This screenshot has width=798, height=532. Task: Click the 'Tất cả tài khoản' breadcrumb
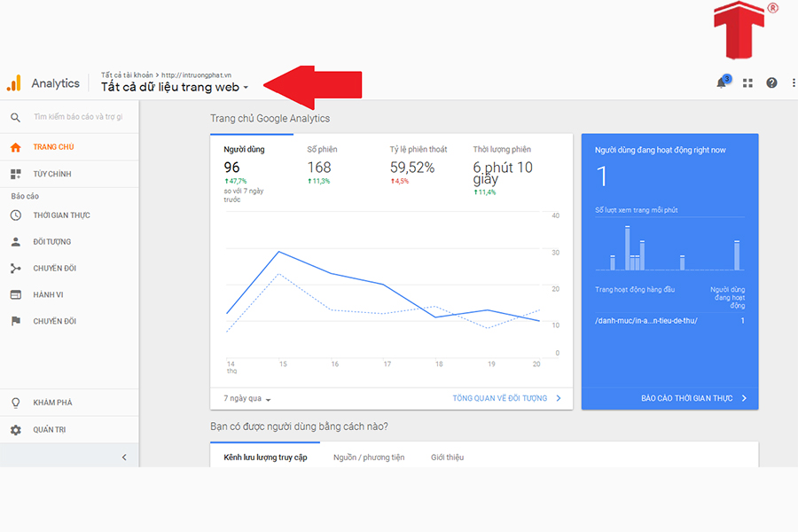click(127, 74)
